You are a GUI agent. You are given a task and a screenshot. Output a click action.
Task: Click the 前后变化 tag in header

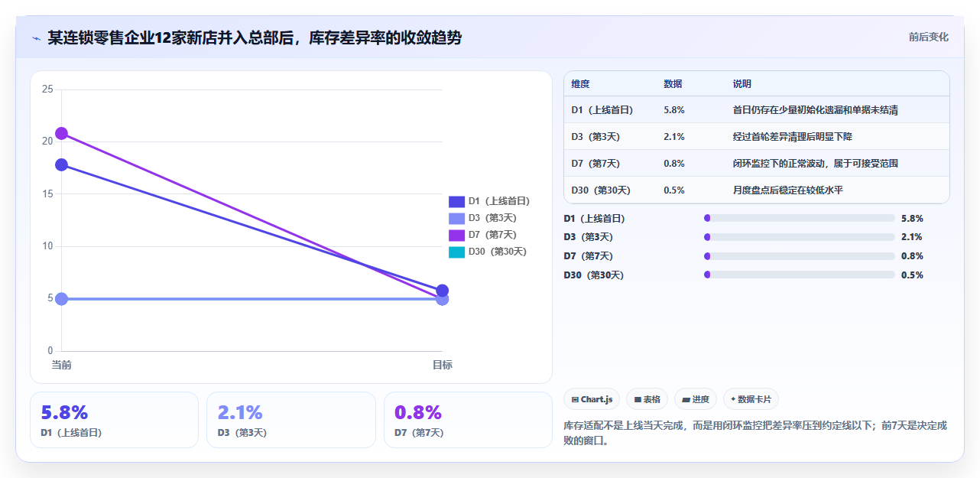point(928,37)
